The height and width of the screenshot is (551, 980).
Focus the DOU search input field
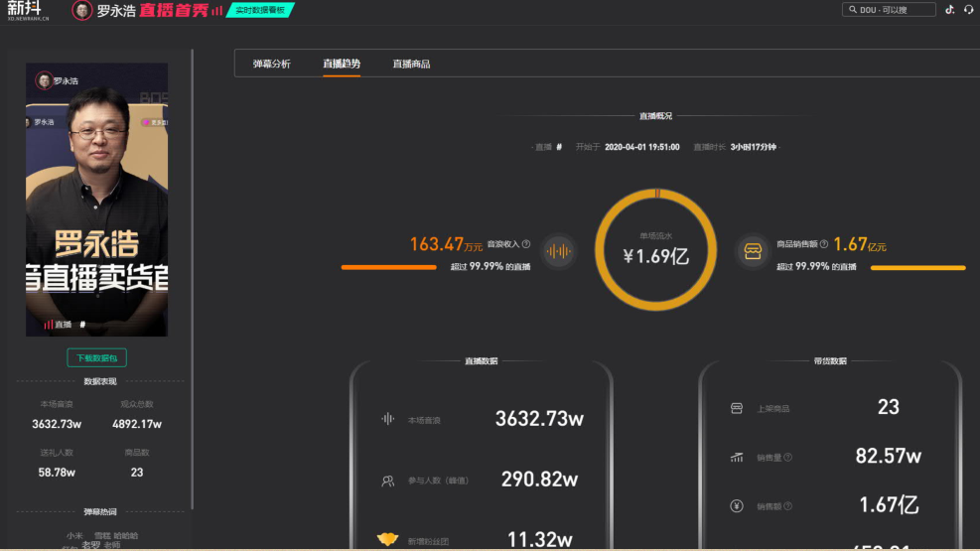tap(889, 9)
